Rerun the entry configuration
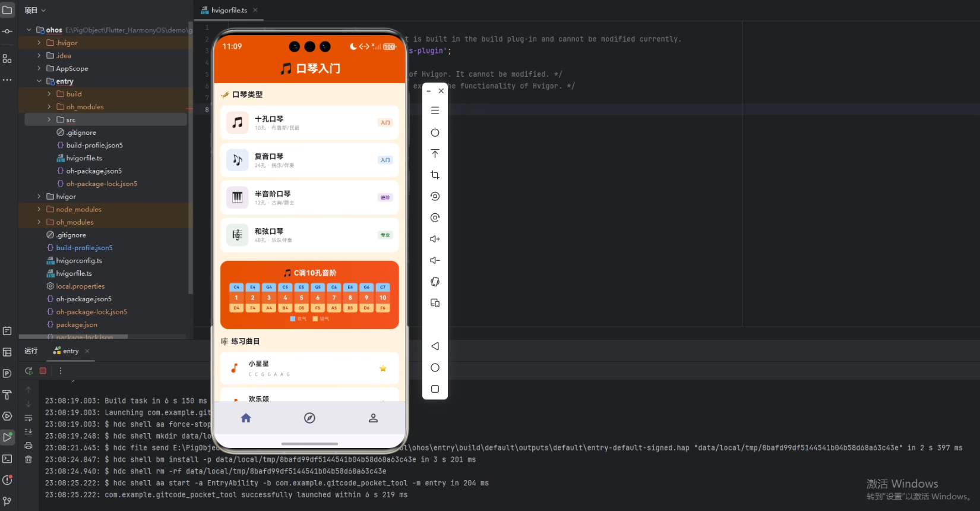The height and width of the screenshot is (511, 980). click(29, 371)
